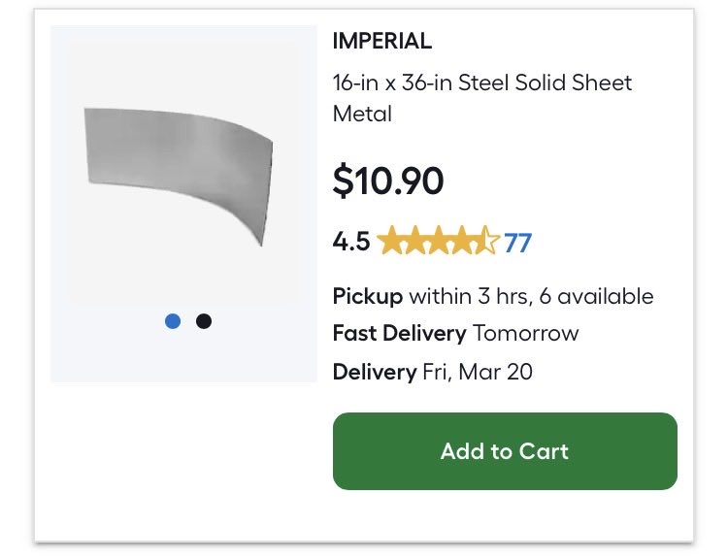The width and height of the screenshot is (728, 560).
Task: Click the $10.90 price
Action: pos(388,181)
